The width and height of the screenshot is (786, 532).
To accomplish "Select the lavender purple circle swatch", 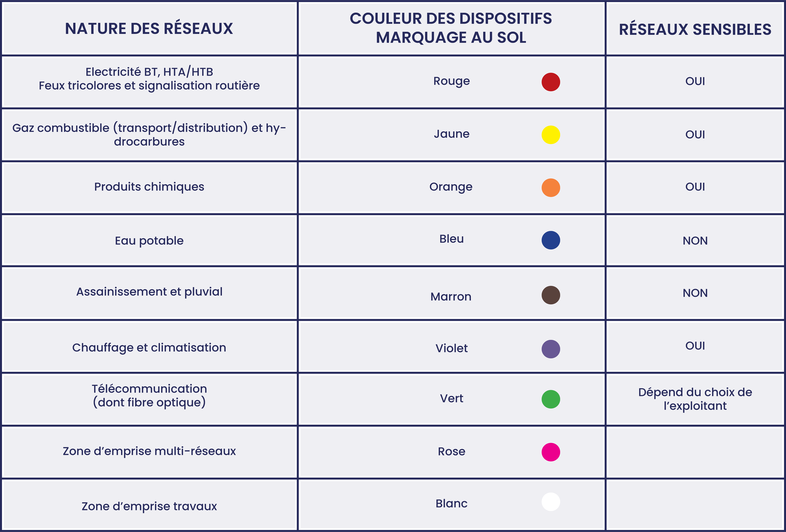I will coord(551,349).
